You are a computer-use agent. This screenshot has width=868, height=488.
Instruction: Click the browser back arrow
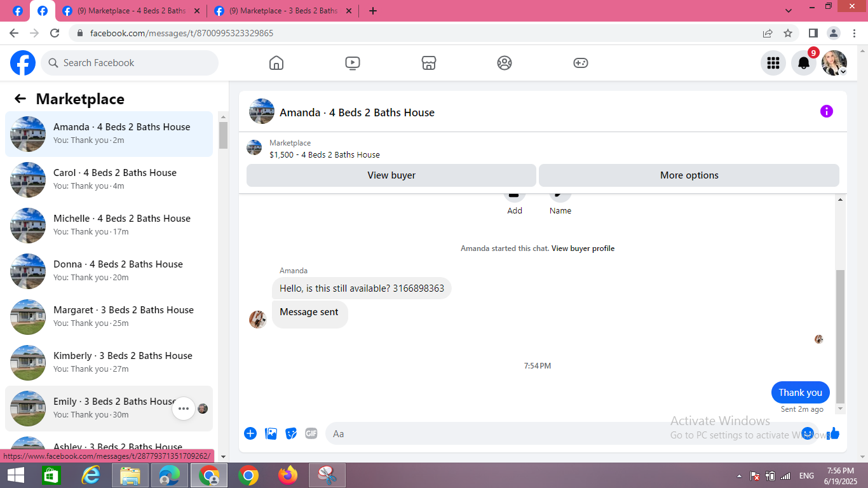coord(14,33)
